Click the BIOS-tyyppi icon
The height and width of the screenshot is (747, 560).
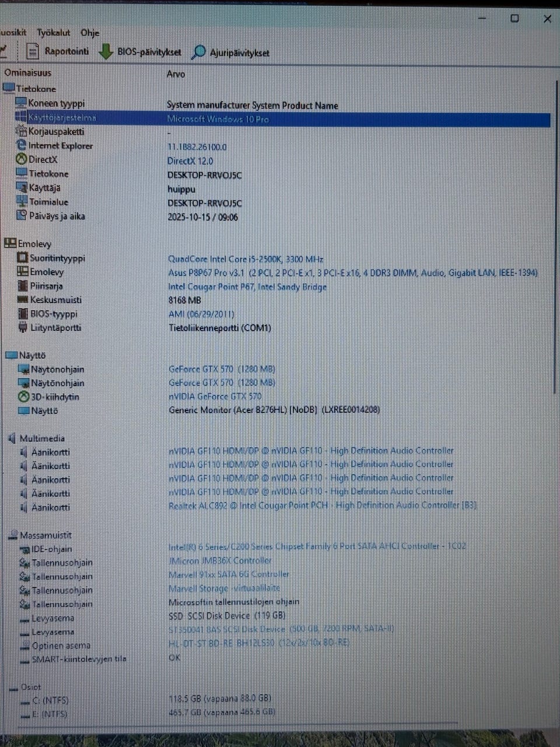pos(23,313)
